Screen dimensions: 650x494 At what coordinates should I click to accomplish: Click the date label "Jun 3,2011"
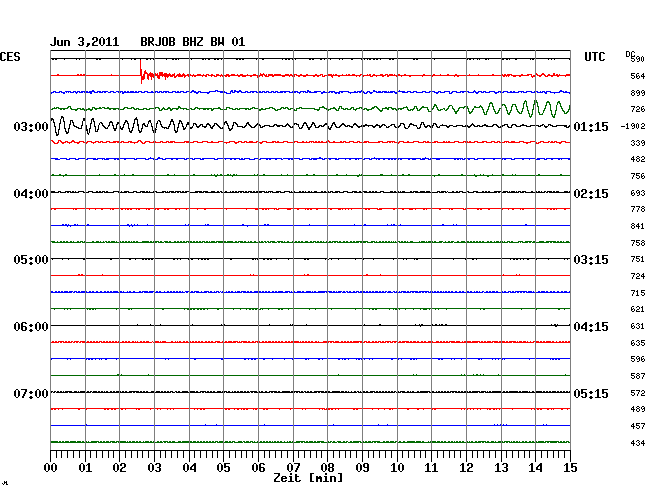(84, 42)
